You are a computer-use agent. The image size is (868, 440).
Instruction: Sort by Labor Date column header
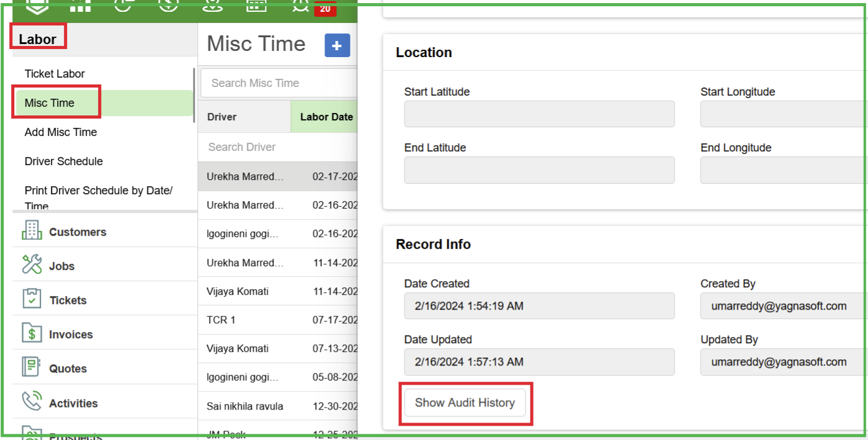[x=326, y=117]
